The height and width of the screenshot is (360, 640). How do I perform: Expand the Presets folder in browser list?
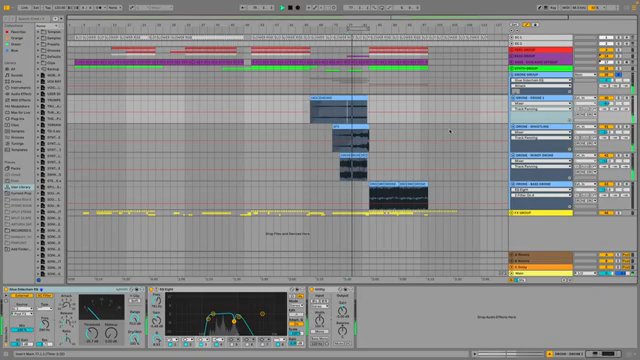[x=38, y=44]
